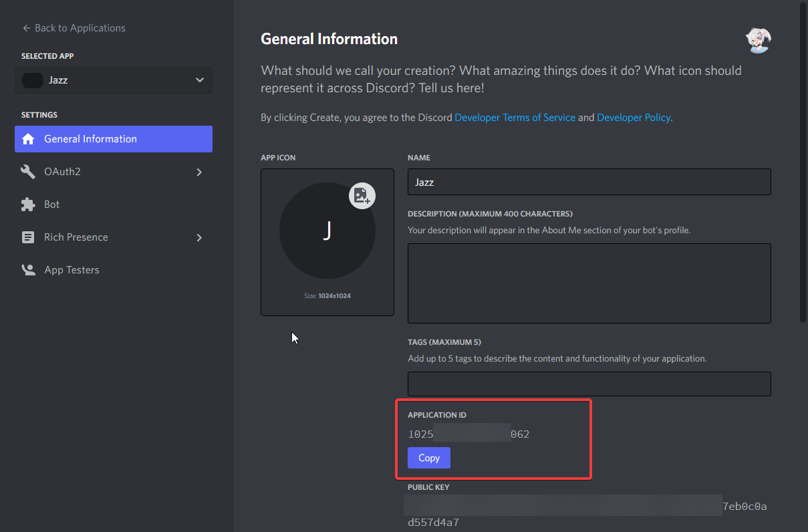Click the General Information page heading
This screenshot has width=808, height=532.
click(329, 39)
